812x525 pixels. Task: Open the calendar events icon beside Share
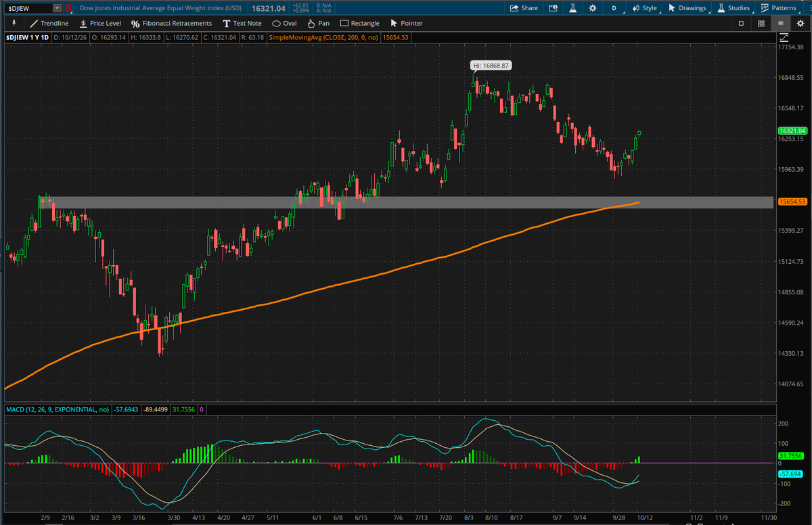pyautogui.click(x=553, y=8)
